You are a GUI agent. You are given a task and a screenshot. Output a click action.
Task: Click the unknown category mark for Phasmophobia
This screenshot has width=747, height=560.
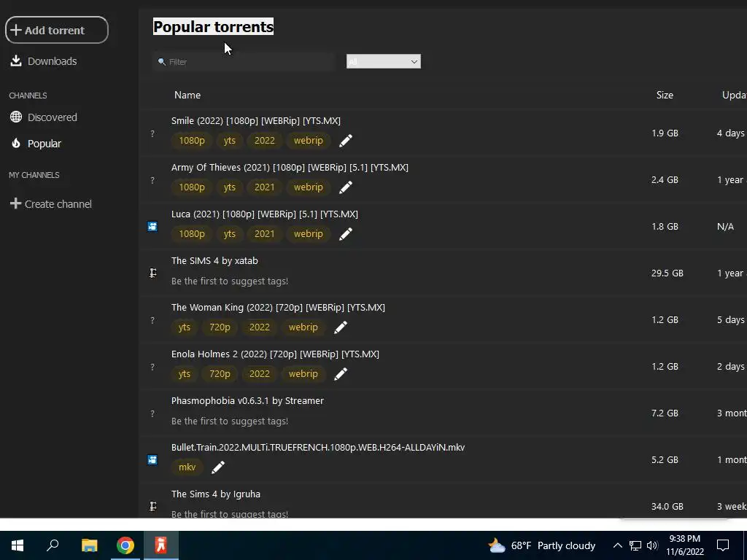[x=152, y=413]
